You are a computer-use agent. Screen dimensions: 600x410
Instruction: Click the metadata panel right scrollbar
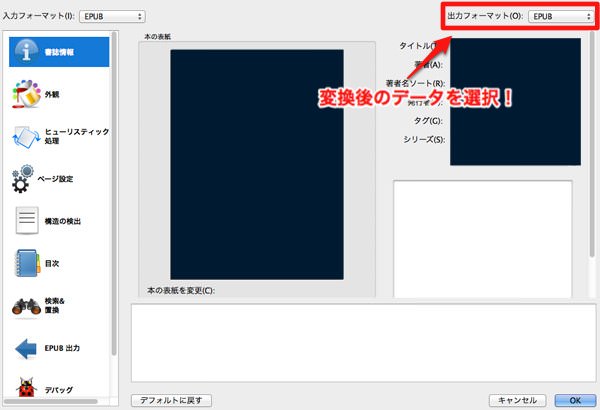(x=592, y=145)
